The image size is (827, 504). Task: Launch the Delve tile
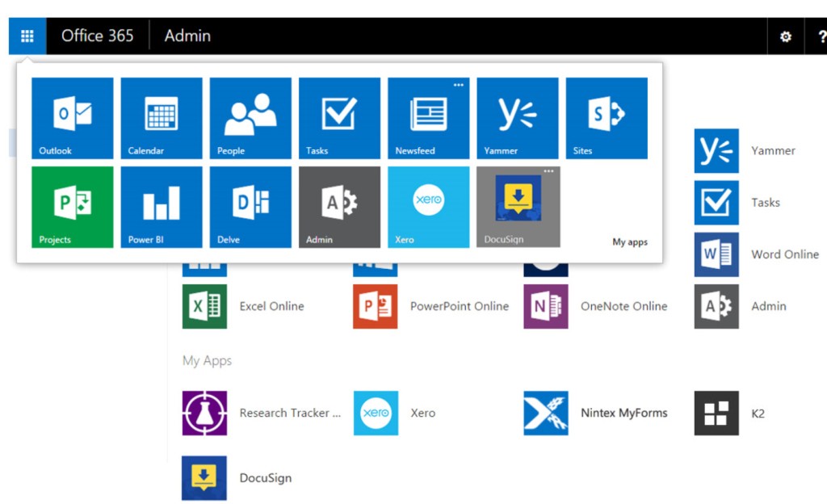point(250,207)
